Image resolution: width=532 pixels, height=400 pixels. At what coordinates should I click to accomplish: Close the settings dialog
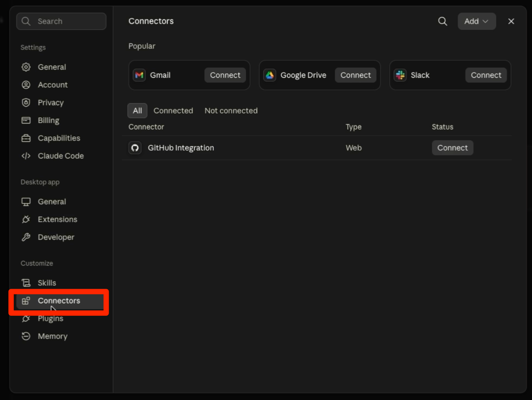[x=511, y=21]
